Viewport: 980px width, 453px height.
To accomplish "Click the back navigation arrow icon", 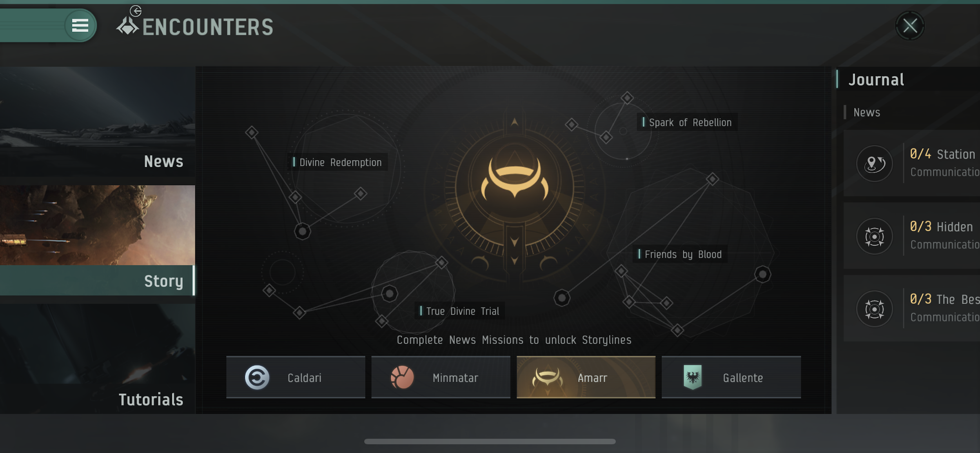I will click(x=136, y=11).
